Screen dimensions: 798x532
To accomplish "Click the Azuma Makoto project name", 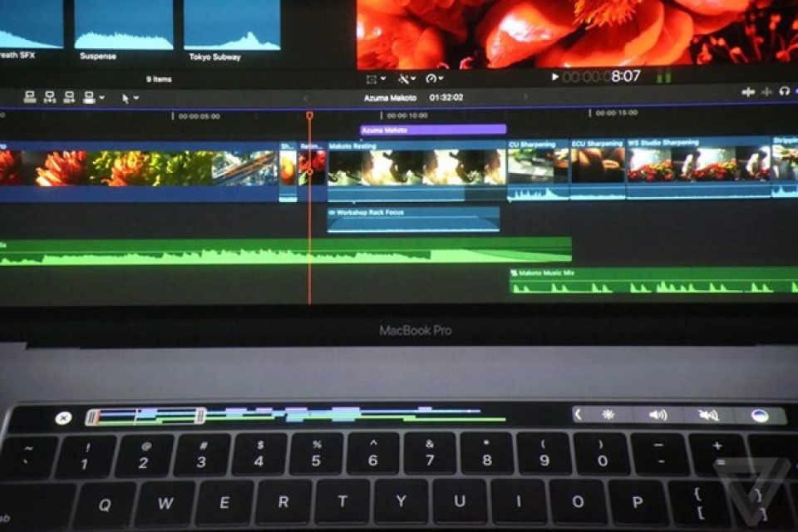I will pyautogui.click(x=392, y=97).
